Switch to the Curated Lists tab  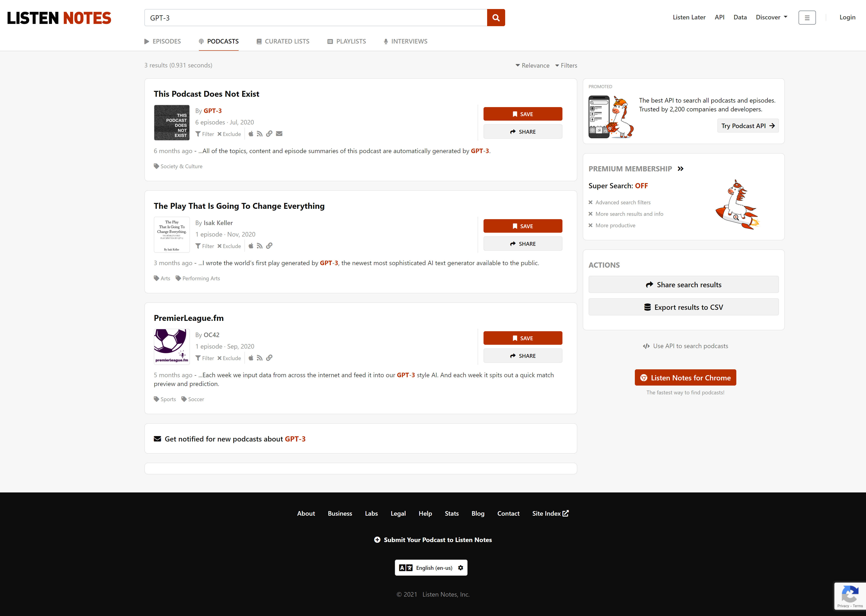[283, 41]
